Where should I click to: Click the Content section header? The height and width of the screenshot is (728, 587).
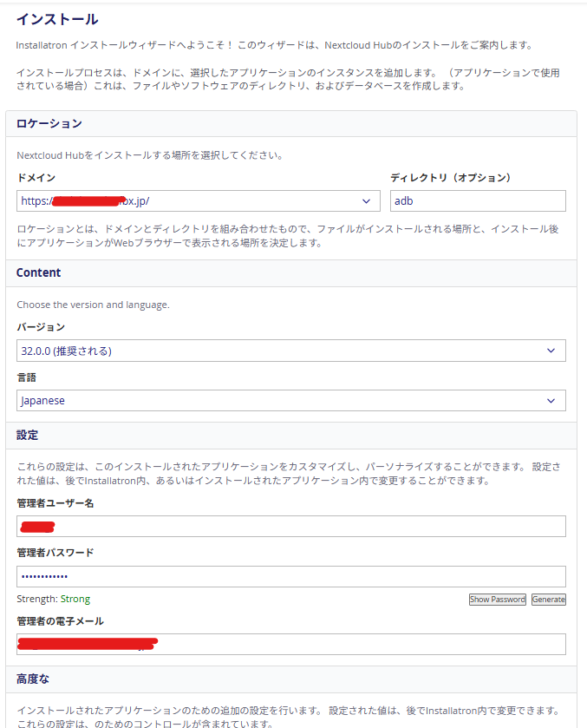291,273
